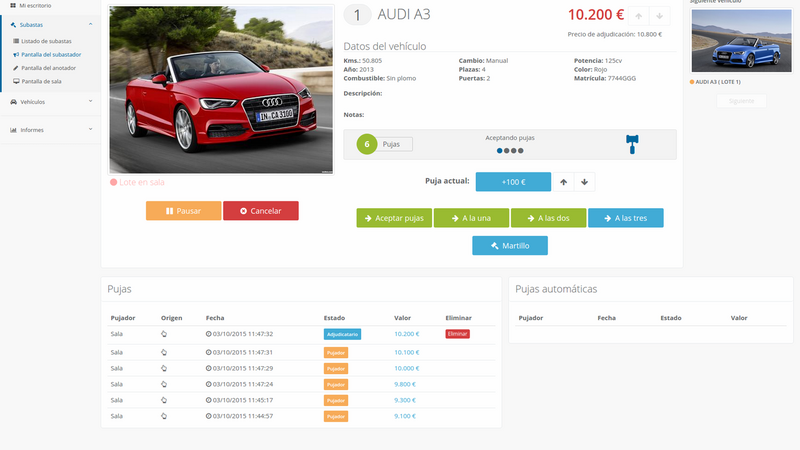
Task: Lower price with top-right down arrow
Action: click(660, 16)
